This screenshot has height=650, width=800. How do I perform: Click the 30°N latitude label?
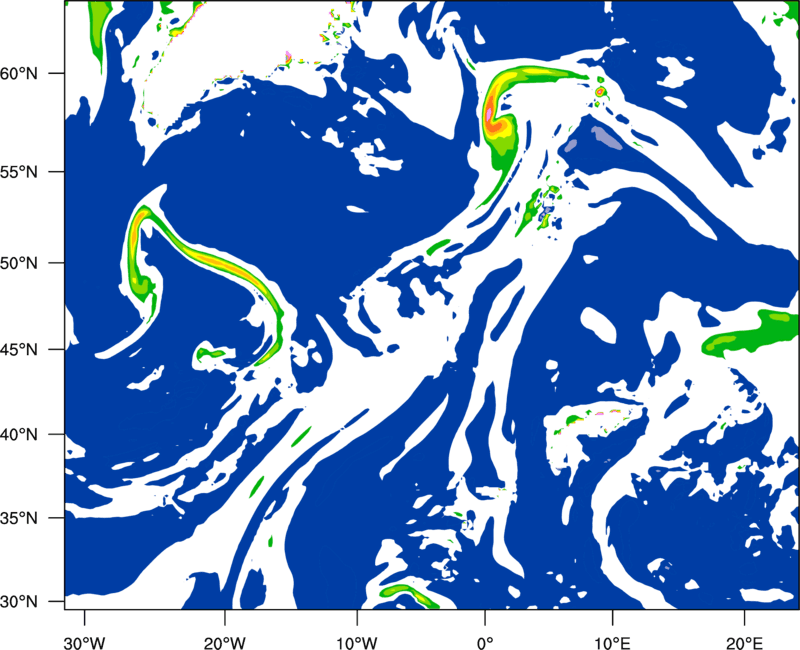click(x=19, y=602)
